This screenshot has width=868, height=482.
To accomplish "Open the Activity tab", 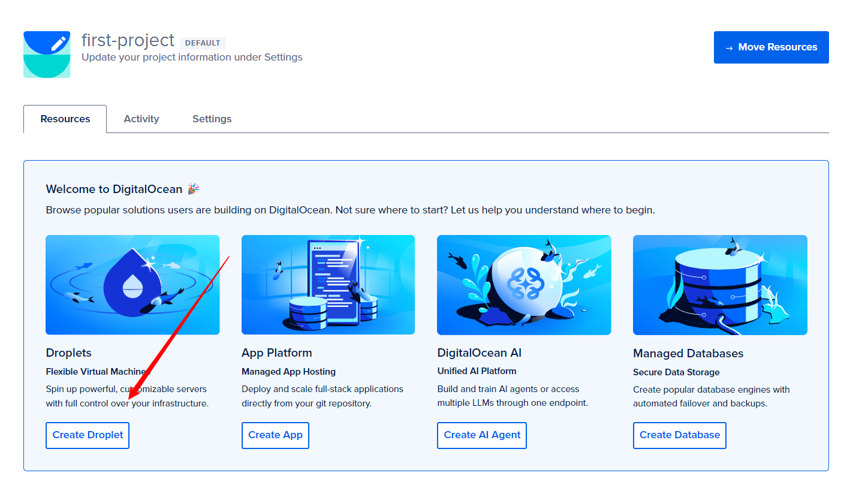I will [141, 119].
